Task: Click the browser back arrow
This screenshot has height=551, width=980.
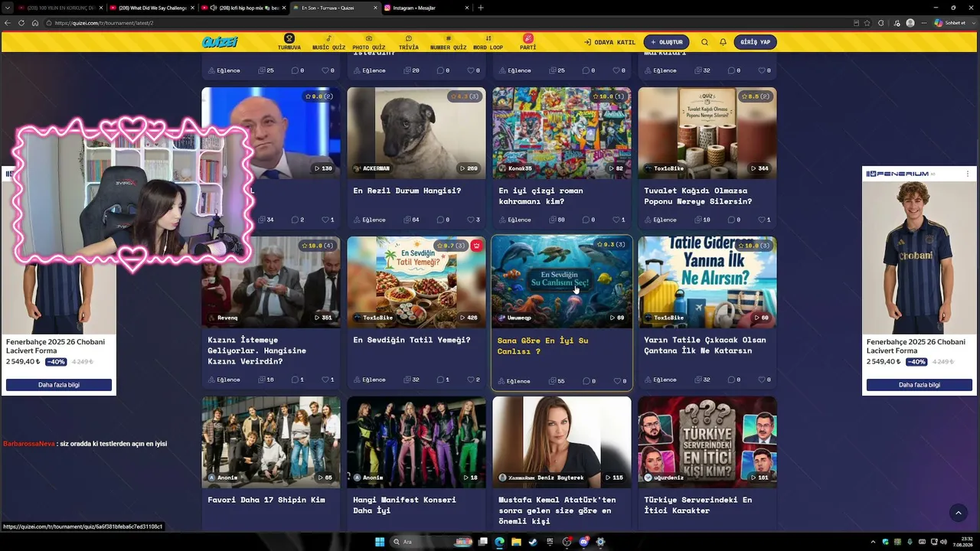Action: pyautogui.click(x=8, y=23)
